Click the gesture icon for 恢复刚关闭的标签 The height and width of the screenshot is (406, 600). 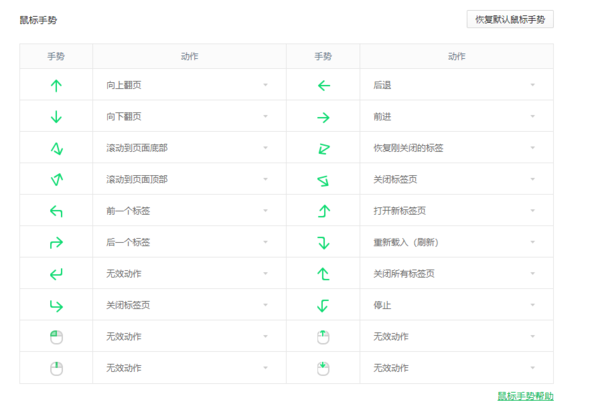click(x=323, y=149)
